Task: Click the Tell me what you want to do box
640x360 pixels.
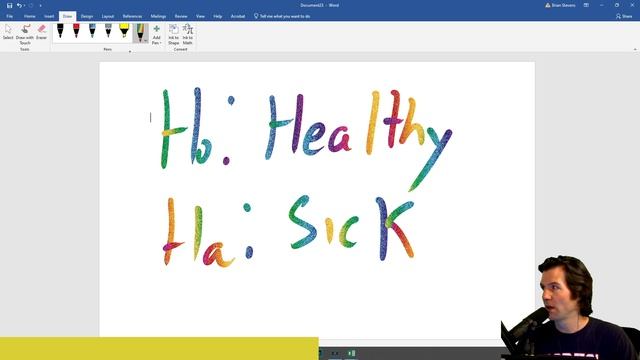Action: tap(282, 16)
